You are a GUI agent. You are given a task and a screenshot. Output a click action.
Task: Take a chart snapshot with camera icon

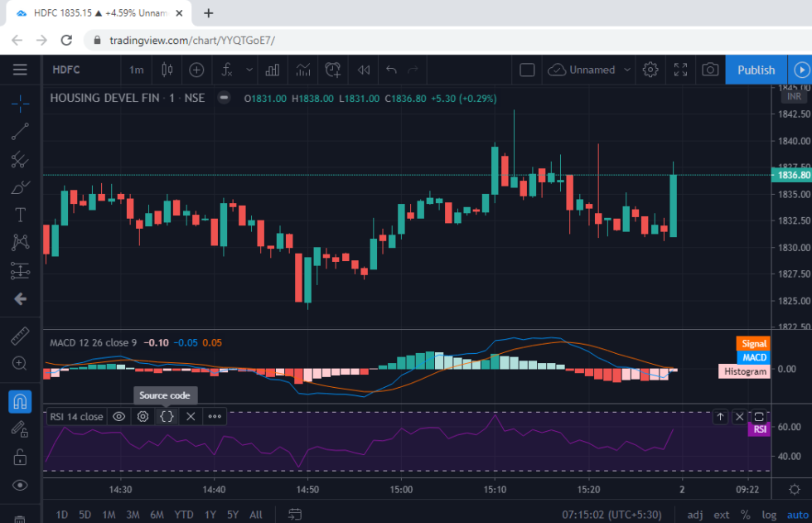tap(710, 70)
